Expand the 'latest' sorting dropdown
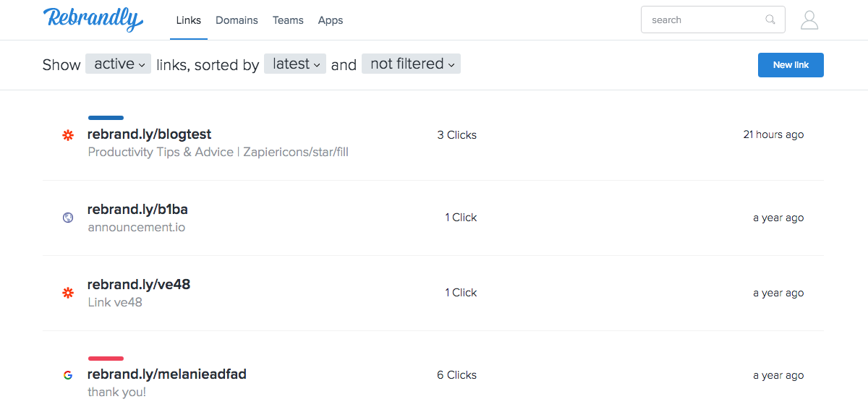The height and width of the screenshot is (420, 868). (294, 64)
